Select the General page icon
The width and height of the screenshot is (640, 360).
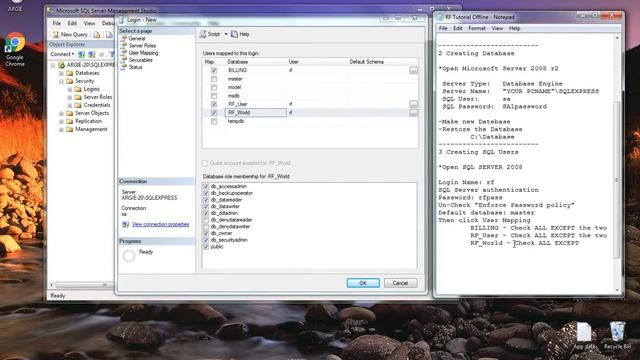124,38
